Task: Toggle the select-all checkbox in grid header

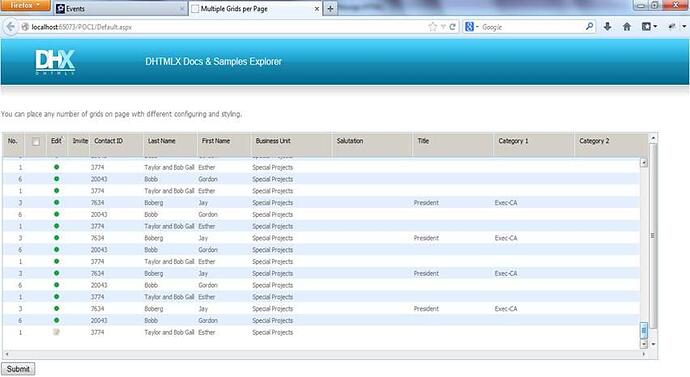Action: (36, 141)
